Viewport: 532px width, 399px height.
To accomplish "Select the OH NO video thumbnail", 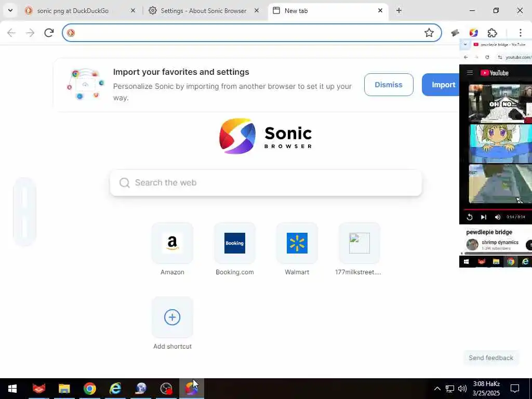I will click(500, 103).
